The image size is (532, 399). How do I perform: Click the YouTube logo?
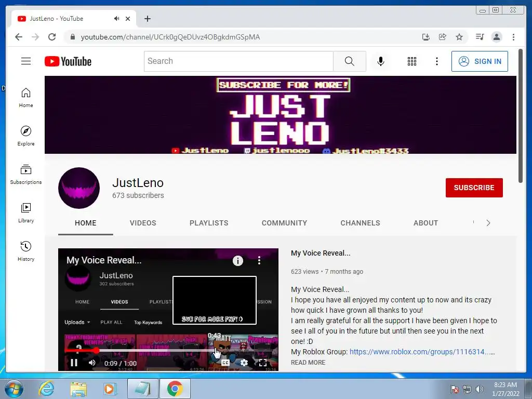click(x=68, y=61)
